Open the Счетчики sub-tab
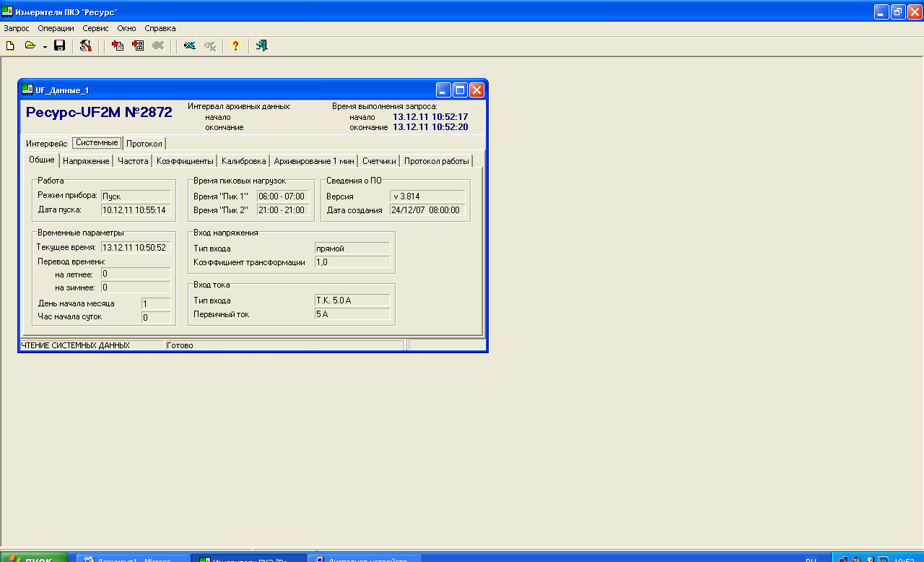Screen dimensions: 924x562 click(x=379, y=161)
